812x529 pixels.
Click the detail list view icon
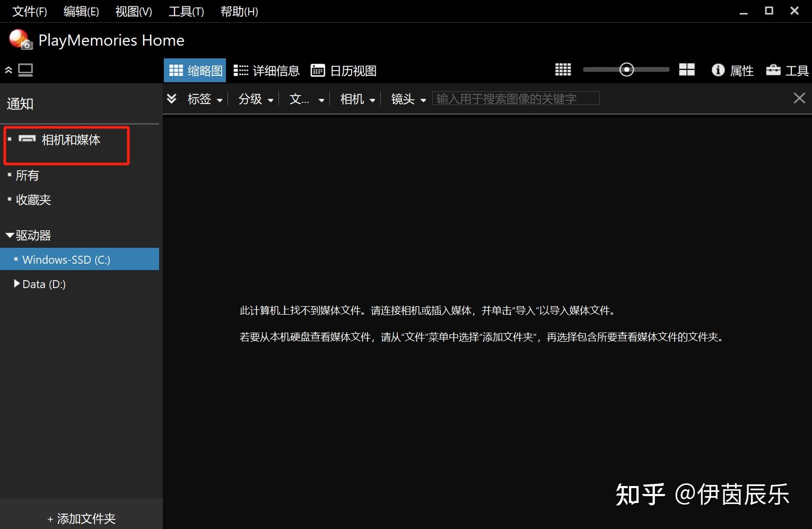241,70
